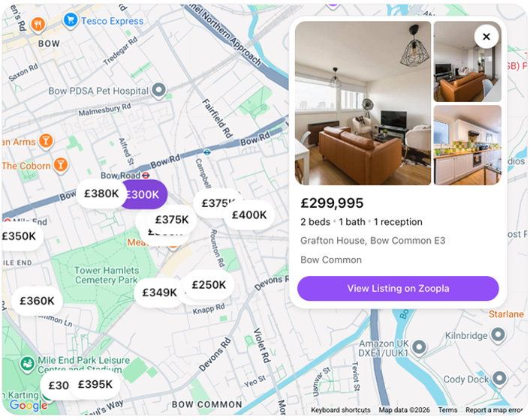
Task: Open the Google Maps Terms link
Action: pos(447,410)
